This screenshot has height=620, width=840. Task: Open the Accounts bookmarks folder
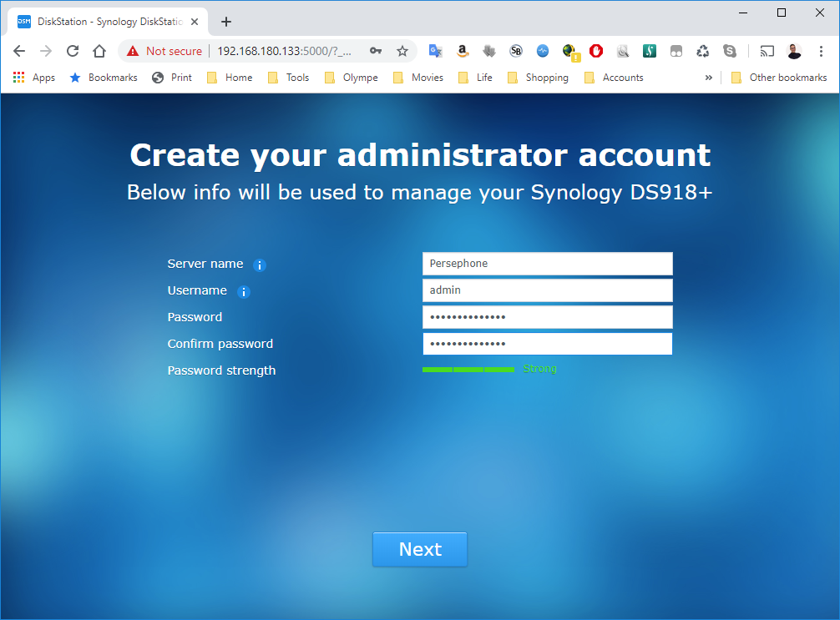point(614,78)
